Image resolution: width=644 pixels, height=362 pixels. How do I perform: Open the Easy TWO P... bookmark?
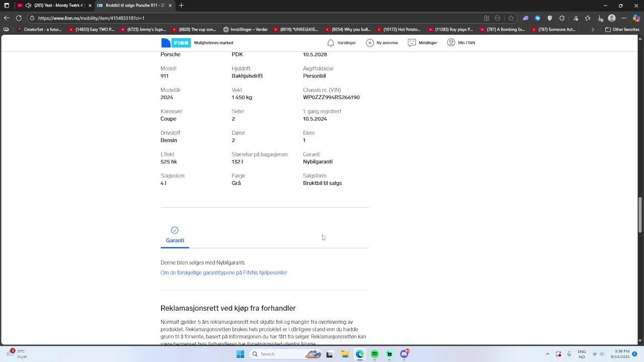(x=91, y=30)
